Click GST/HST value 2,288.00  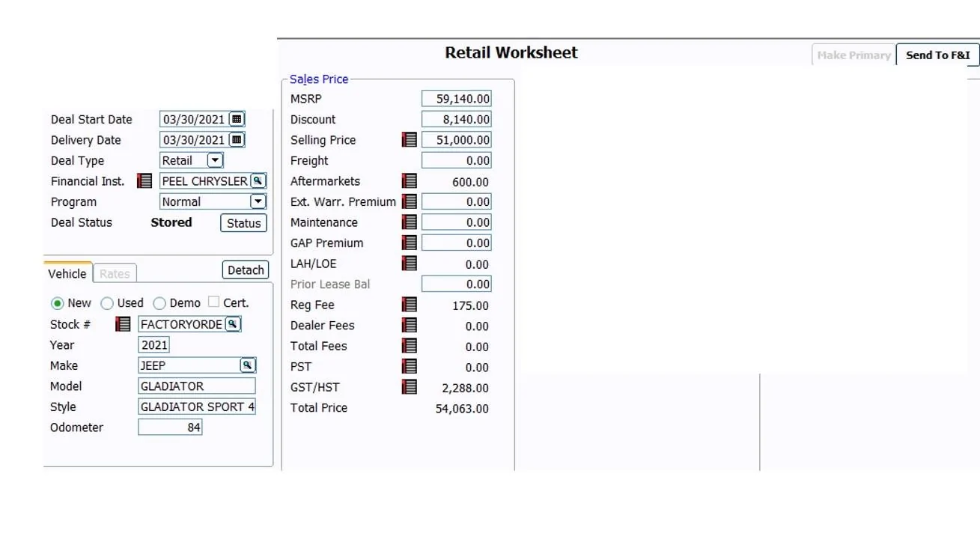tap(465, 388)
